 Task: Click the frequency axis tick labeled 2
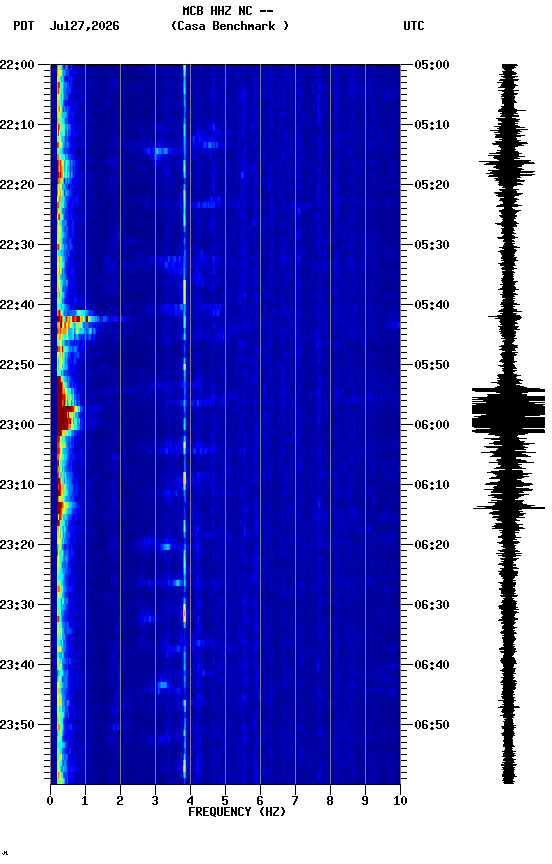120,801
